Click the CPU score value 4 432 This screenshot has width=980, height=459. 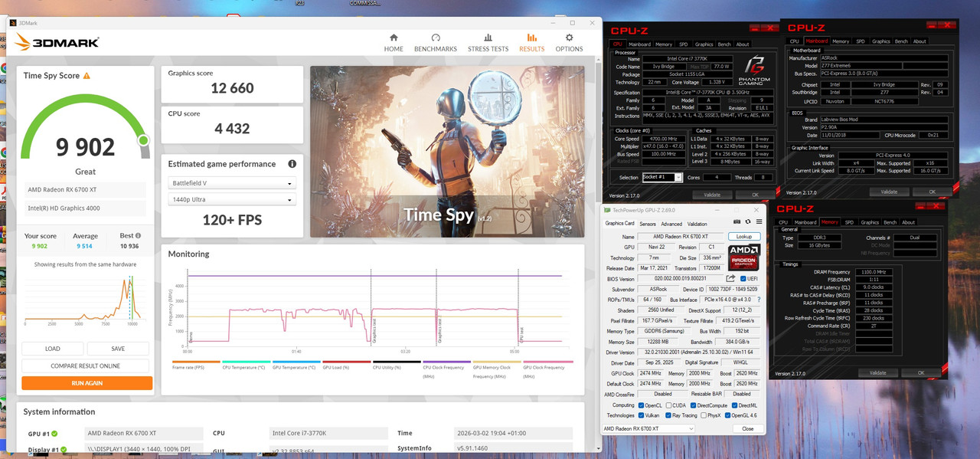coord(232,129)
